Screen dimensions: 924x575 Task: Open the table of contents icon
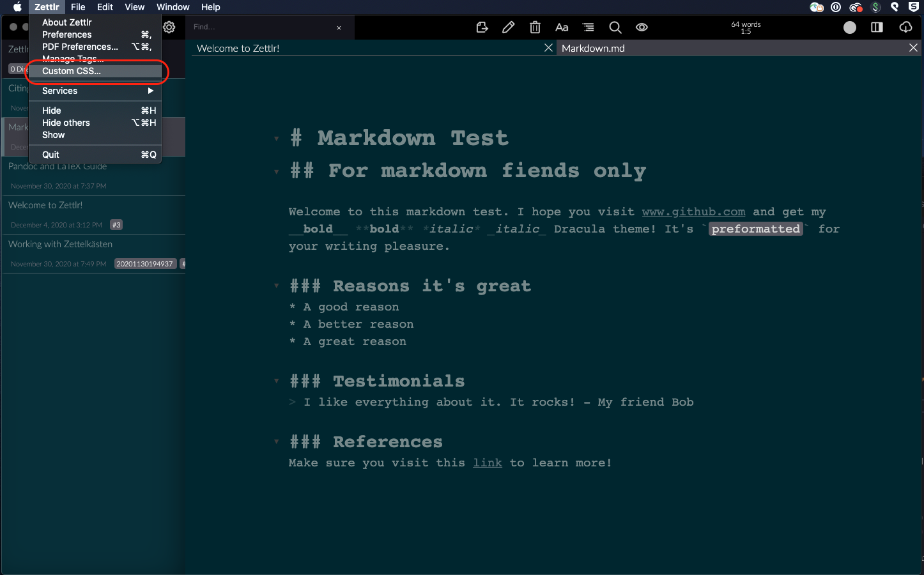tap(589, 27)
